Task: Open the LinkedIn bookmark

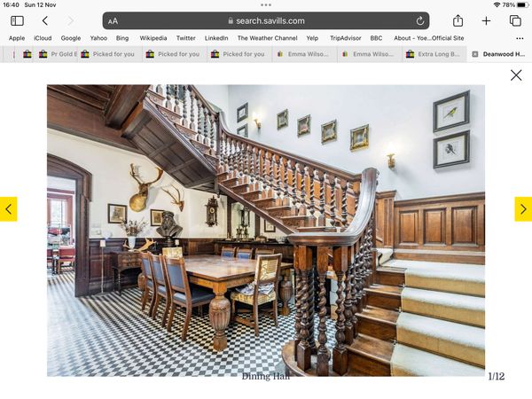Action: pos(216,38)
